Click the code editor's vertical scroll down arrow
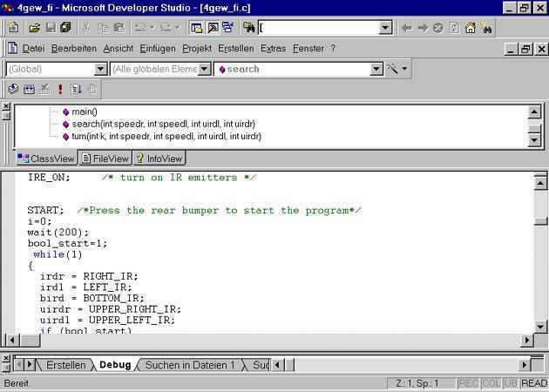549x392 pixels. pos(540,327)
